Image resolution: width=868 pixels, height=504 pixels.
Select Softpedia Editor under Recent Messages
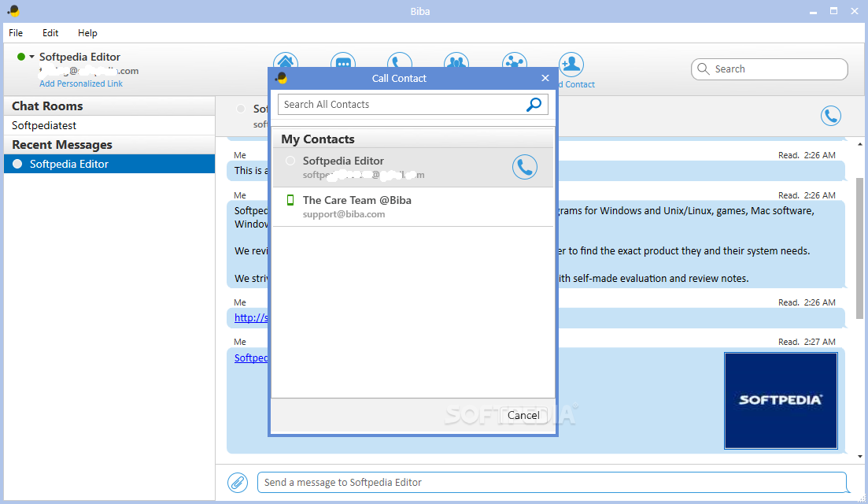109,164
